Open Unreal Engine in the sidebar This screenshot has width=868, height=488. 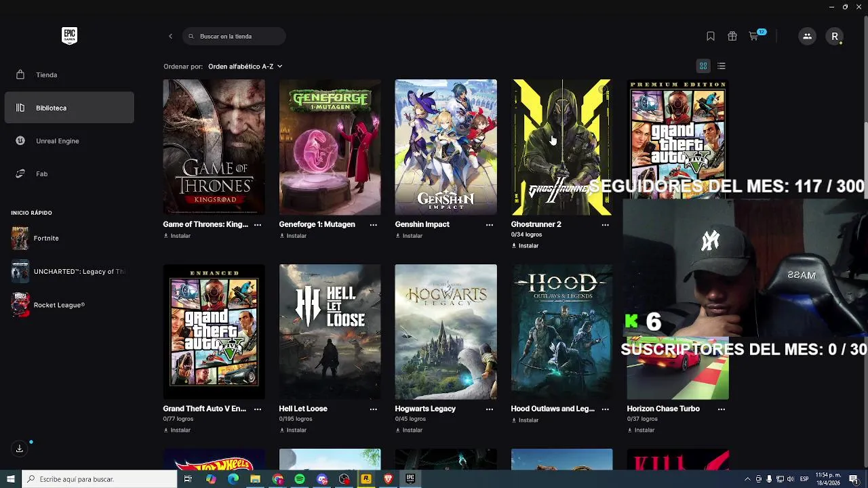(x=69, y=141)
